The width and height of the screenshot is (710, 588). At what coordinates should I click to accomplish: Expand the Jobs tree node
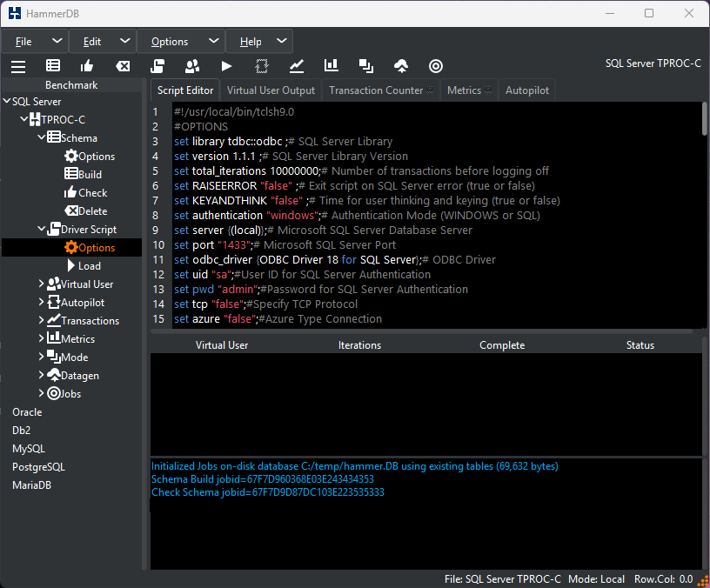[41, 393]
